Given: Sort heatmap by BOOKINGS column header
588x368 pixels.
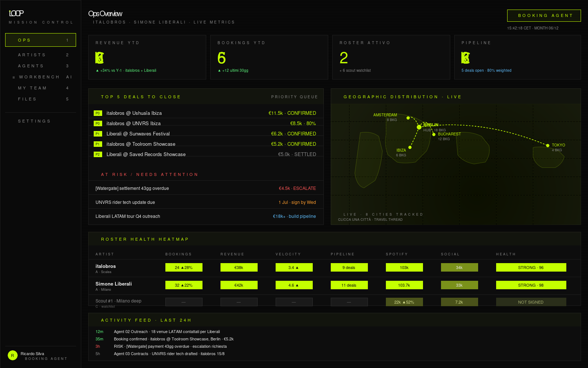Looking at the screenshot, I should pos(178,254).
